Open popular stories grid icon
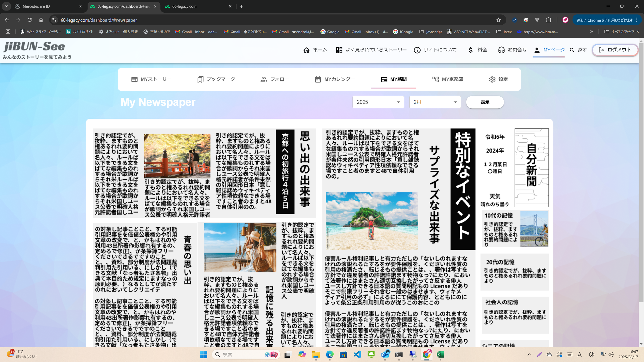The height and width of the screenshot is (362, 644). pyautogui.click(x=339, y=50)
